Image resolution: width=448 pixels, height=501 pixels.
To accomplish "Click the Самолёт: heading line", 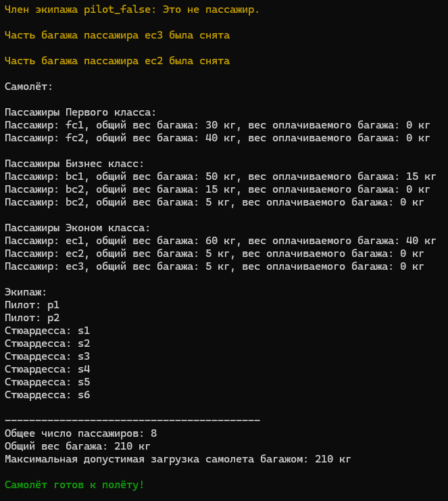I will tap(29, 87).
